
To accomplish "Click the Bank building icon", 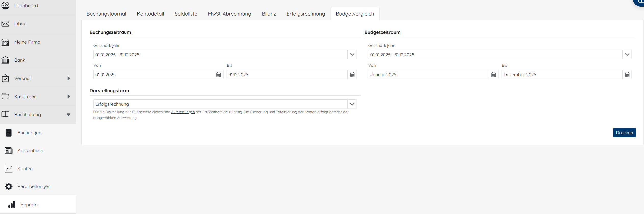I will 5,60.
